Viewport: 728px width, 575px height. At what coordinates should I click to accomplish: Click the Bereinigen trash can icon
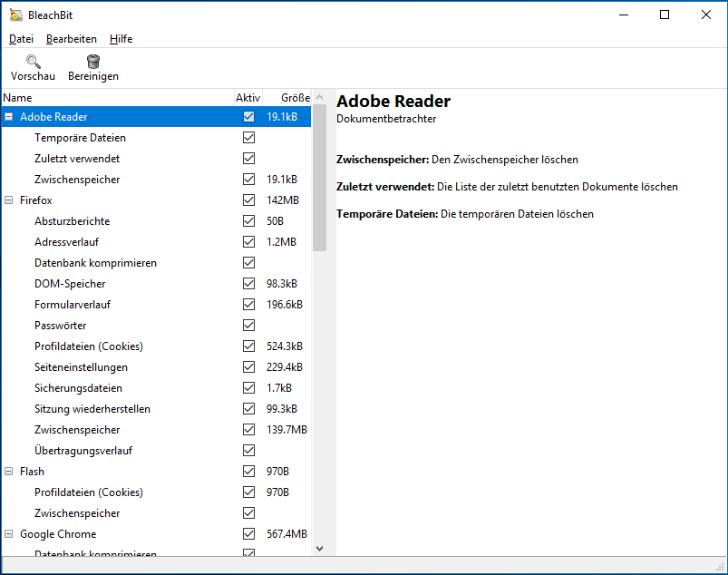(x=93, y=62)
